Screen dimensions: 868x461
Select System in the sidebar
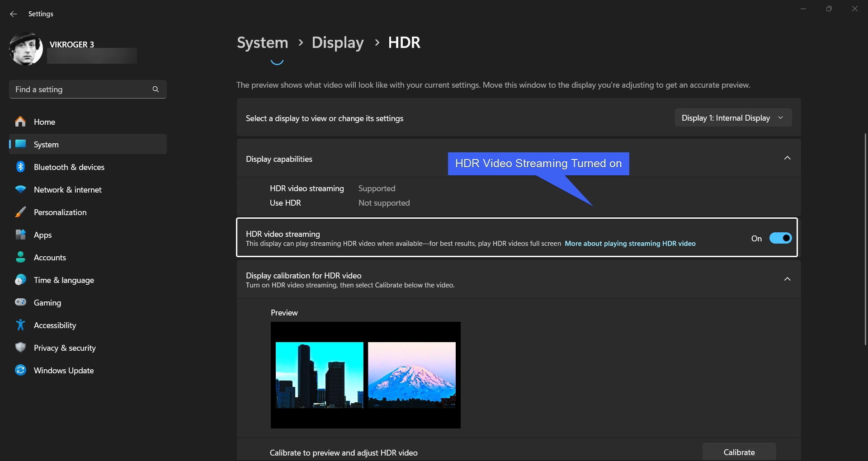coord(88,144)
